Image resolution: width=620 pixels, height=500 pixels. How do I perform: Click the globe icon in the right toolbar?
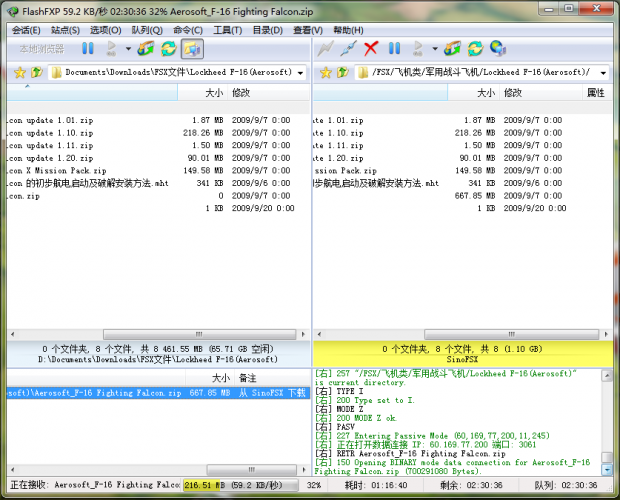click(x=497, y=48)
